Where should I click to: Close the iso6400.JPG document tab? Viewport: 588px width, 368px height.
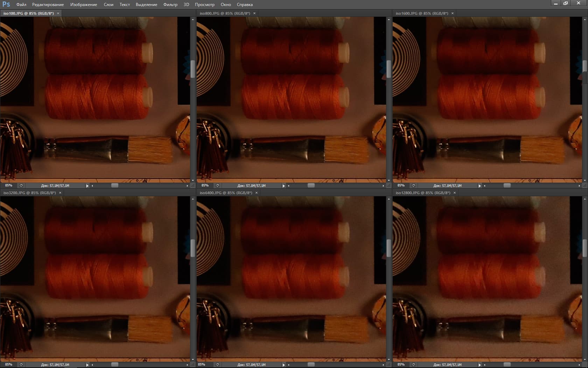tap(257, 193)
